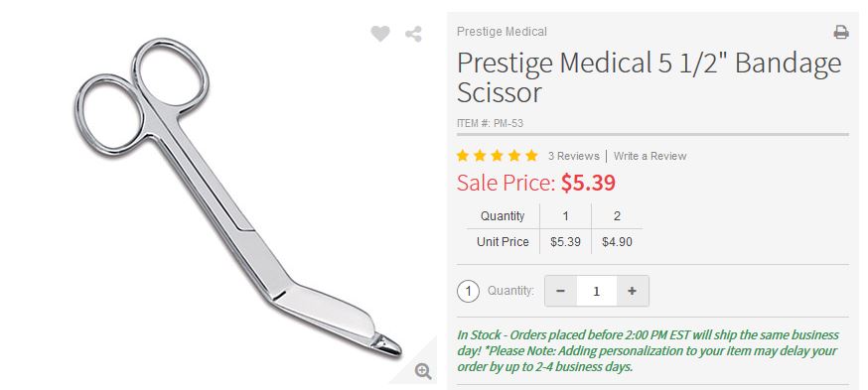
Task: Click the step 1 circle indicator
Action: (468, 291)
